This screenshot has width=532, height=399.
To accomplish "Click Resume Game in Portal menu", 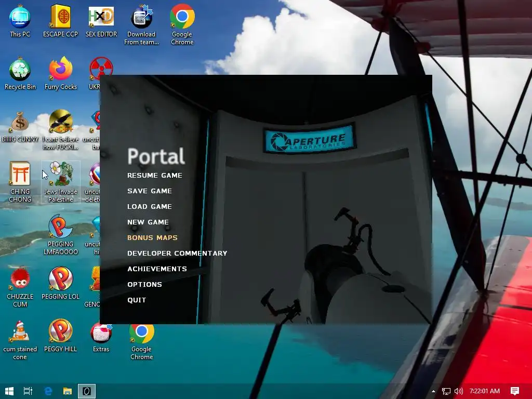I will coord(155,176).
